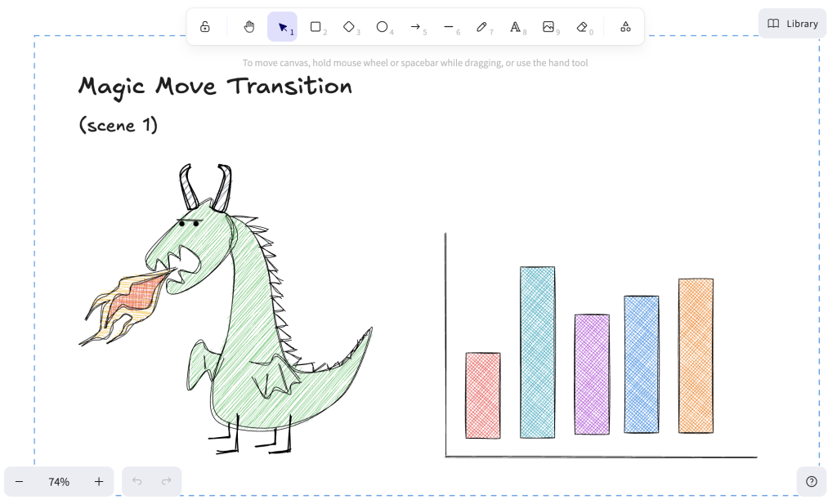
Task: Open the extra shapes tools menu
Action: pyautogui.click(x=625, y=26)
